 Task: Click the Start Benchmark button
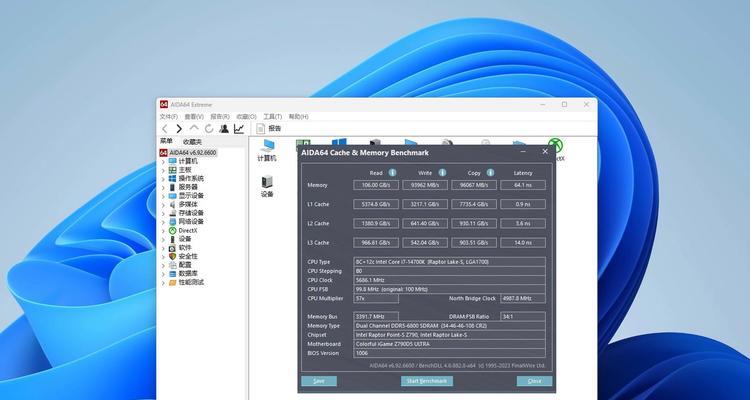[x=427, y=381]
